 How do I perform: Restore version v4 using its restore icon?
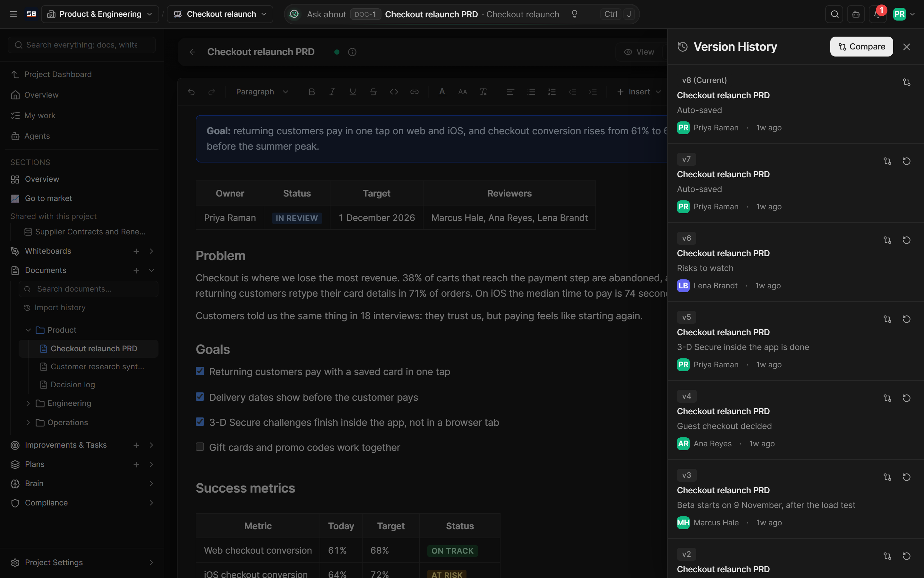point(906,398)
